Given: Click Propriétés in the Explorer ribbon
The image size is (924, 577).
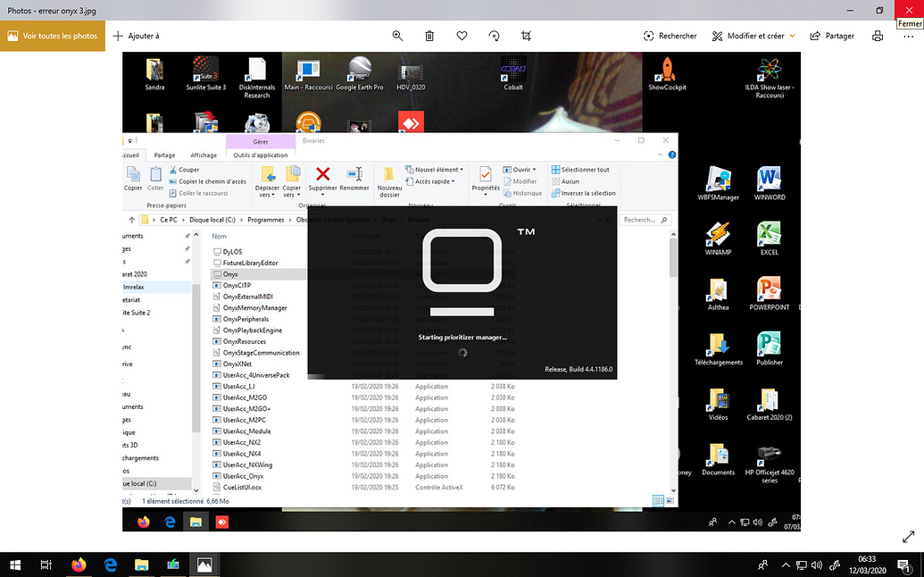Looking at the screenshot, I should click(486, 180).
